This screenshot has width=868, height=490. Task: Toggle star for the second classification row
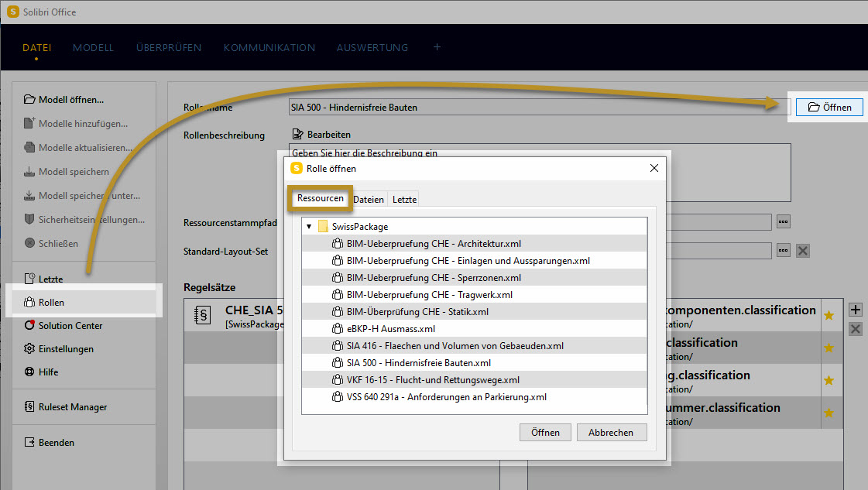[829, 348]
